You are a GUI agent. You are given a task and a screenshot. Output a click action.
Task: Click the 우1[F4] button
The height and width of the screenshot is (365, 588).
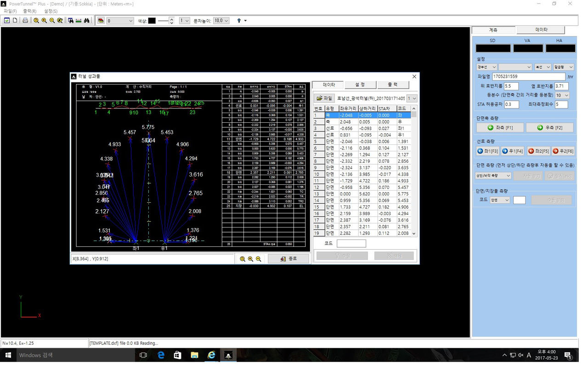click(x=512, y=151)
